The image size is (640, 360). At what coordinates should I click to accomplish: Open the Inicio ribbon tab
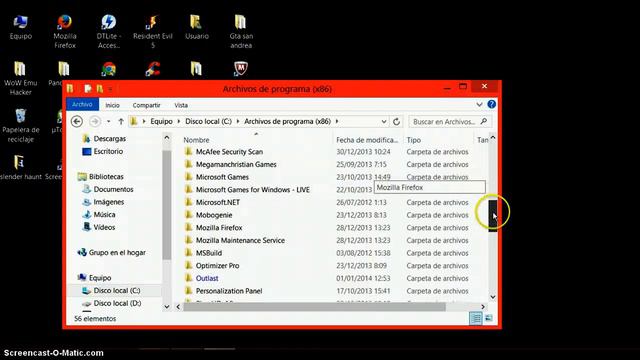112,105
